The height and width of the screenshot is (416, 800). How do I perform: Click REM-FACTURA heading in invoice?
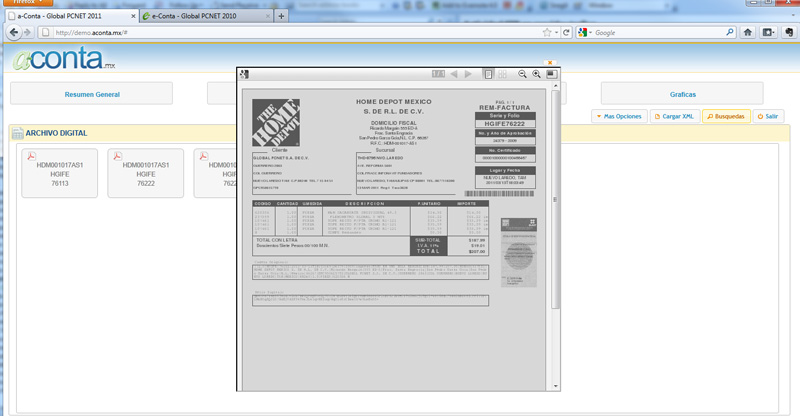pos(505,108)
